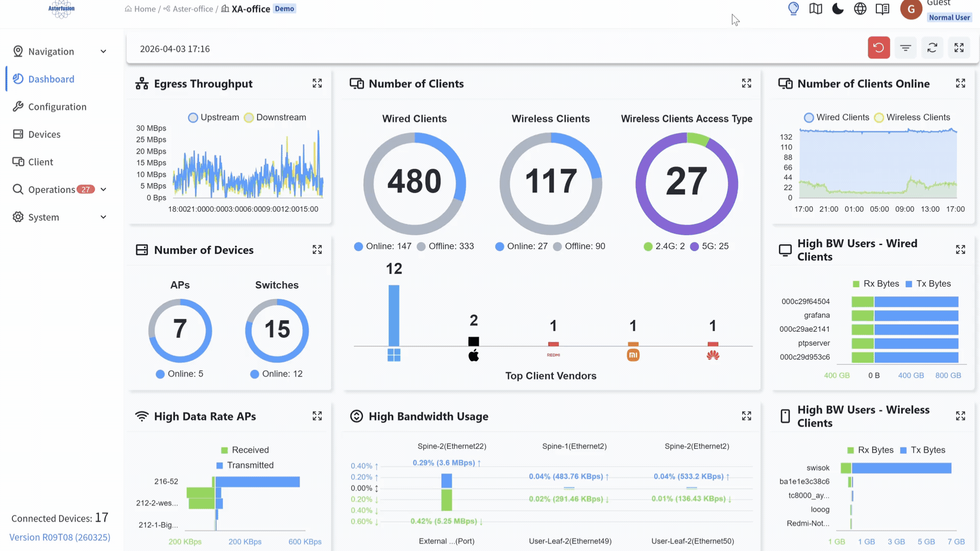Click the refresh icon in the dashboard toolbar
Viewport: 980px width, 551px height.
tap(932, 47)
